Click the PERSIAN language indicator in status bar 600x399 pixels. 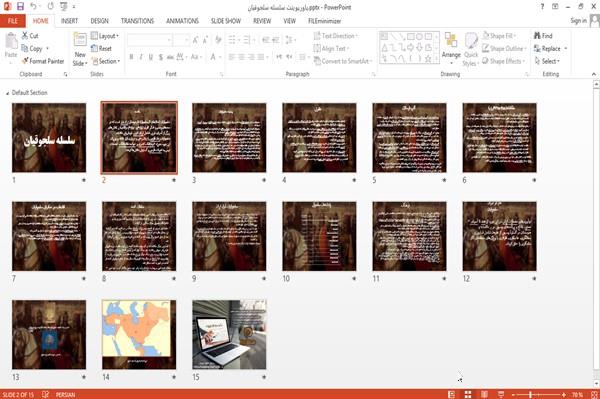65,394
